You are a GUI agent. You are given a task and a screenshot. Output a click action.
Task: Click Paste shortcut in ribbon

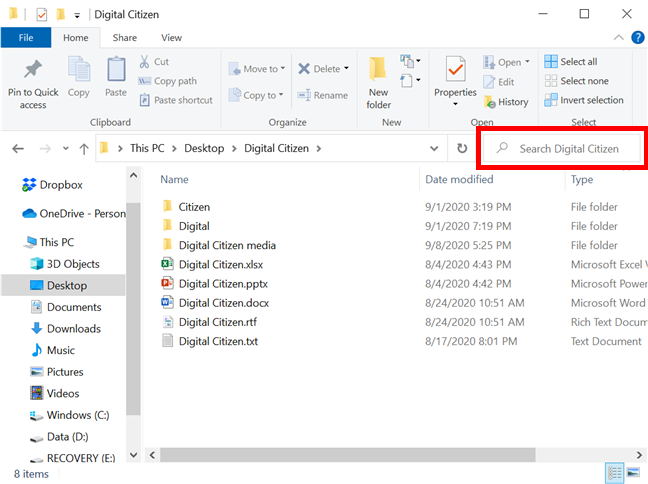point(176,100)
